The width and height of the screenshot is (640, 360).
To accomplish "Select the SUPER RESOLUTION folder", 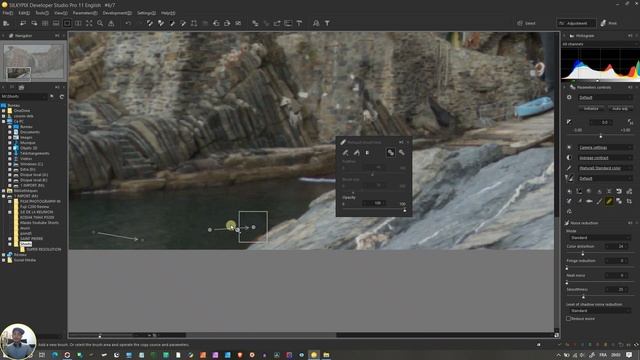I will pyautogui.click(x=44, y=249).
